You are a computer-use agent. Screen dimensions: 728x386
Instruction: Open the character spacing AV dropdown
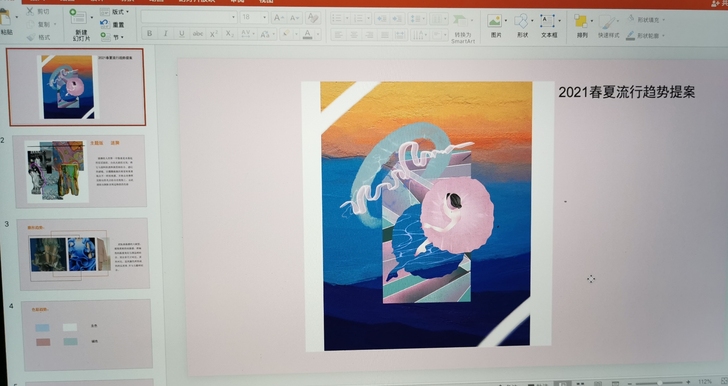247,34
